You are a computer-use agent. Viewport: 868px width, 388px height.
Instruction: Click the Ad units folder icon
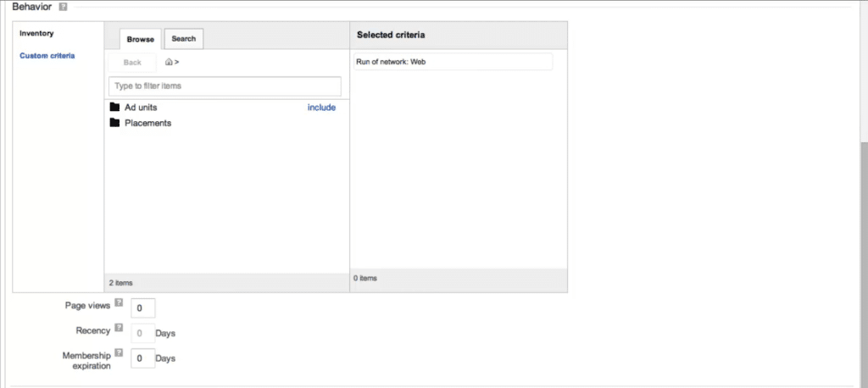[x=114, y=108]
